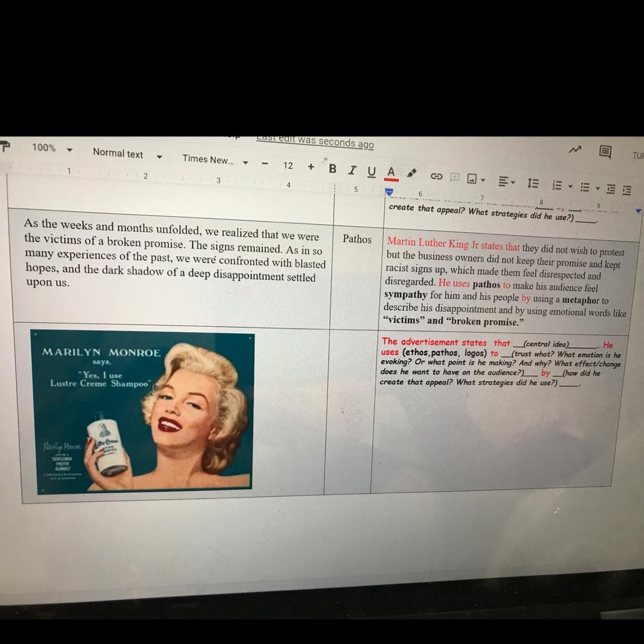644x644 pixels.
Task: Open the activity trend arrow icon
Action: tap(575, 151)
